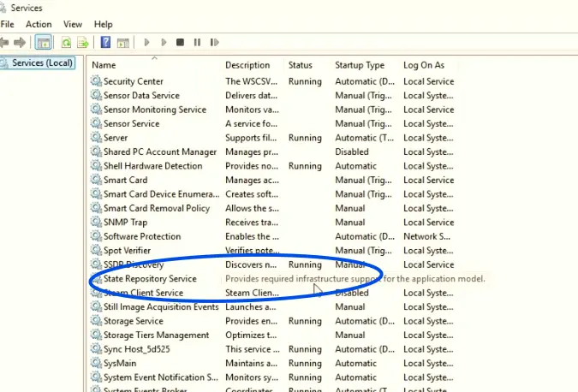
Task: Click 'This service ...' description of Sync Host_5d525
Action: click(253, 349)
